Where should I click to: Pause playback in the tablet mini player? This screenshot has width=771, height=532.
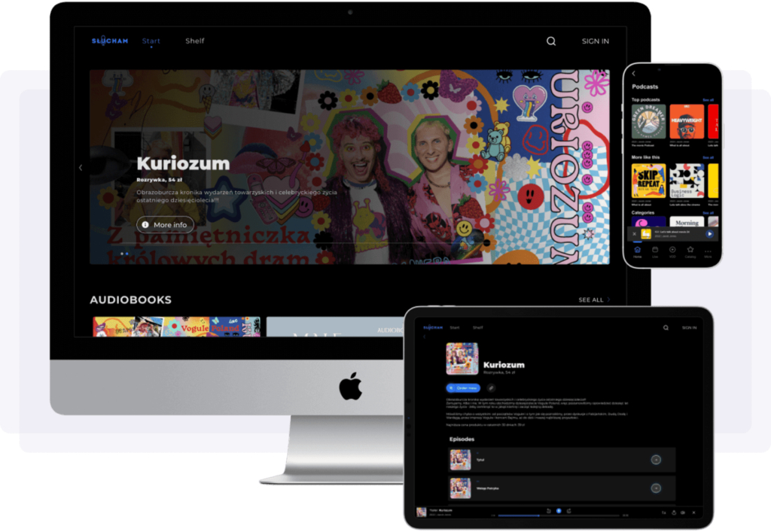click(559, 511)
